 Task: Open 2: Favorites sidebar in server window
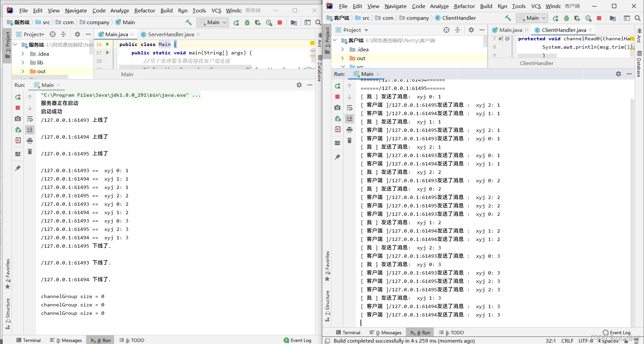(x=8, y=274)
